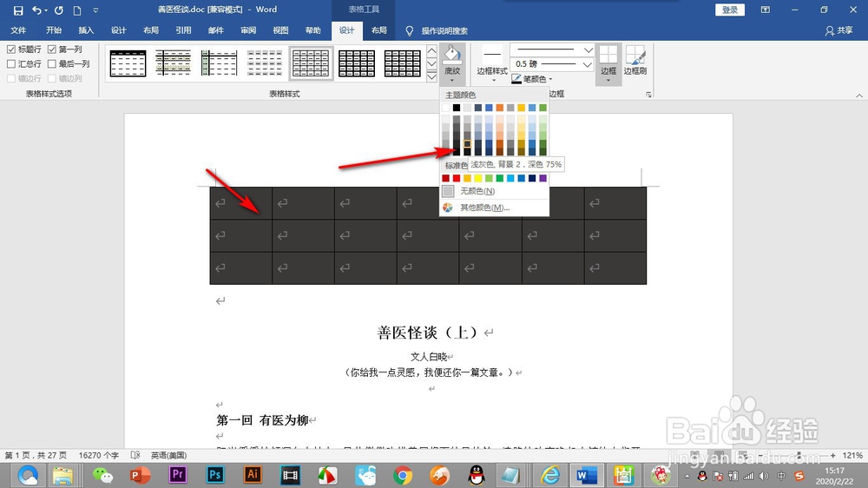Pick the standard purple color swatch
Image resolution: width=868 pixels, height=488 pixels.
tap(542, 178)
